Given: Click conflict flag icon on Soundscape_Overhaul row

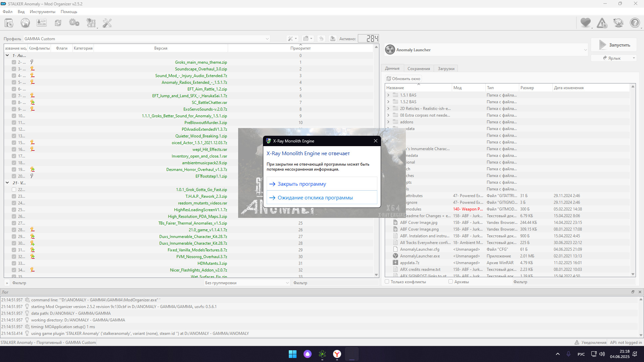Looking at the screenshot, I should click(32, 69).
